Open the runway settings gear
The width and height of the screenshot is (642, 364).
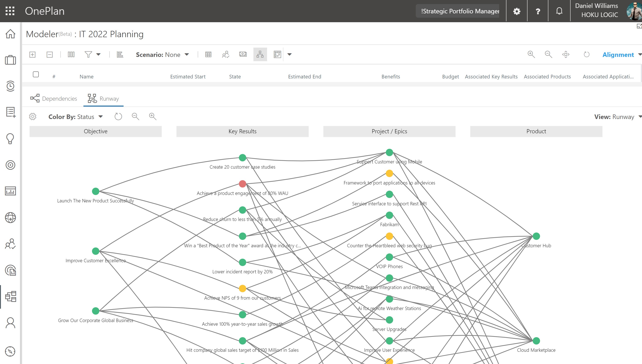point(33,116)
